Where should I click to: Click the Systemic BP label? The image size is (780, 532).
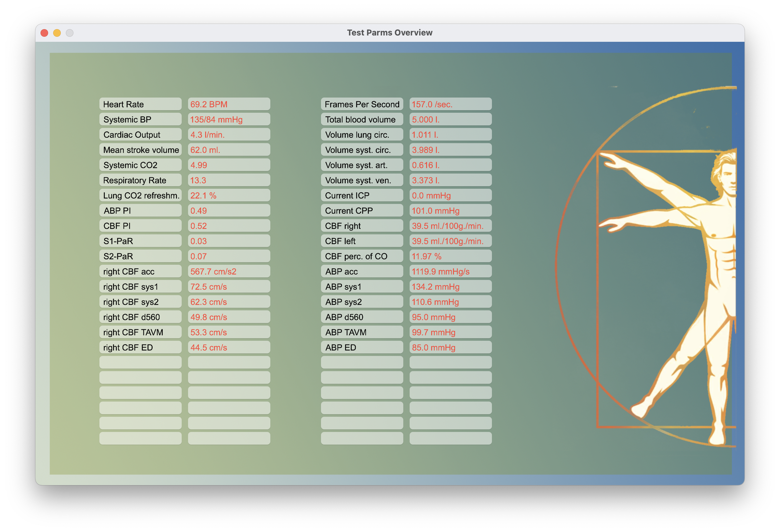pos(140,119)
